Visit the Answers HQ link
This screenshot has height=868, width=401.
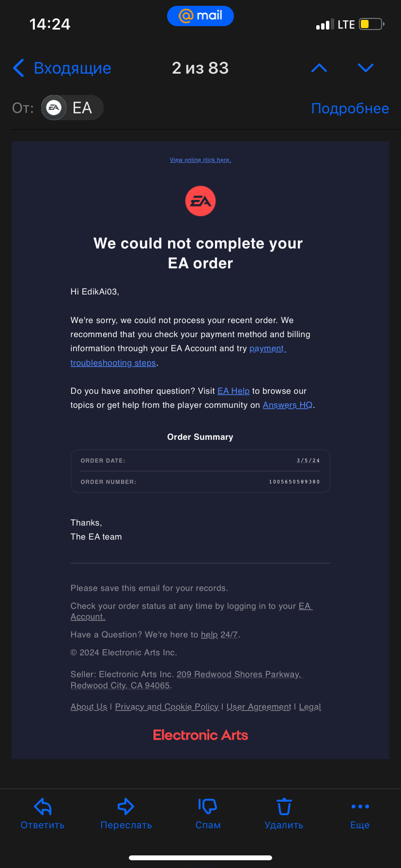(288, 405)
